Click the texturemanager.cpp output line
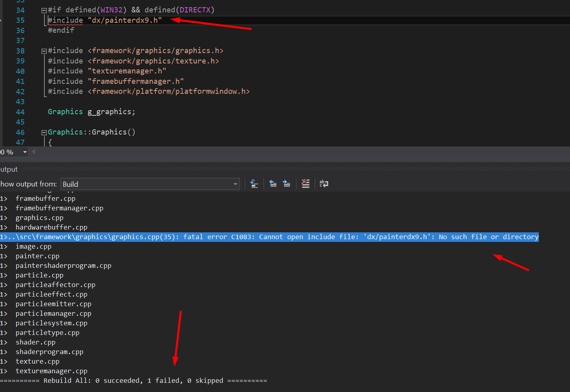The height and width of the screenshot is (392, 570). [x=52, y=371]
